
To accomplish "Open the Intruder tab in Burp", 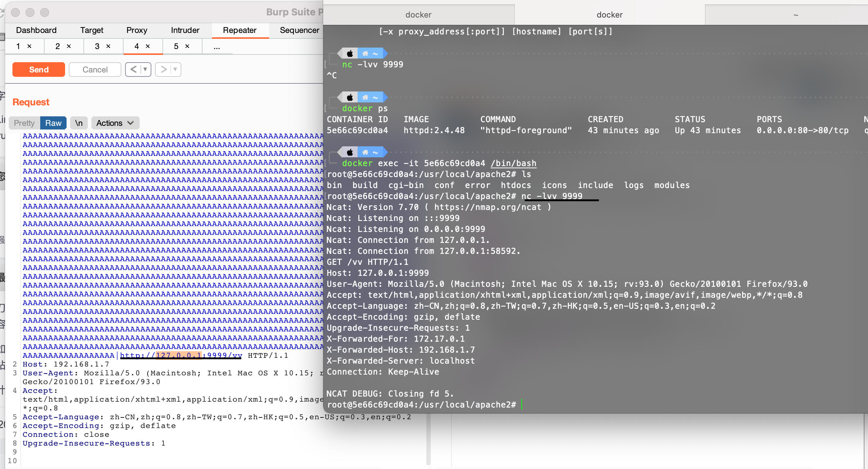I will click(x=185, y=30).
